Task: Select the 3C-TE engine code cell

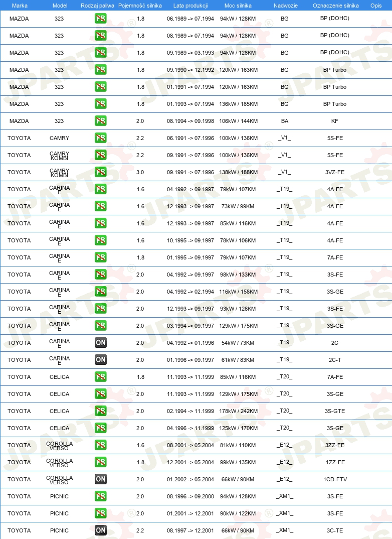Action: pos(335,530)
